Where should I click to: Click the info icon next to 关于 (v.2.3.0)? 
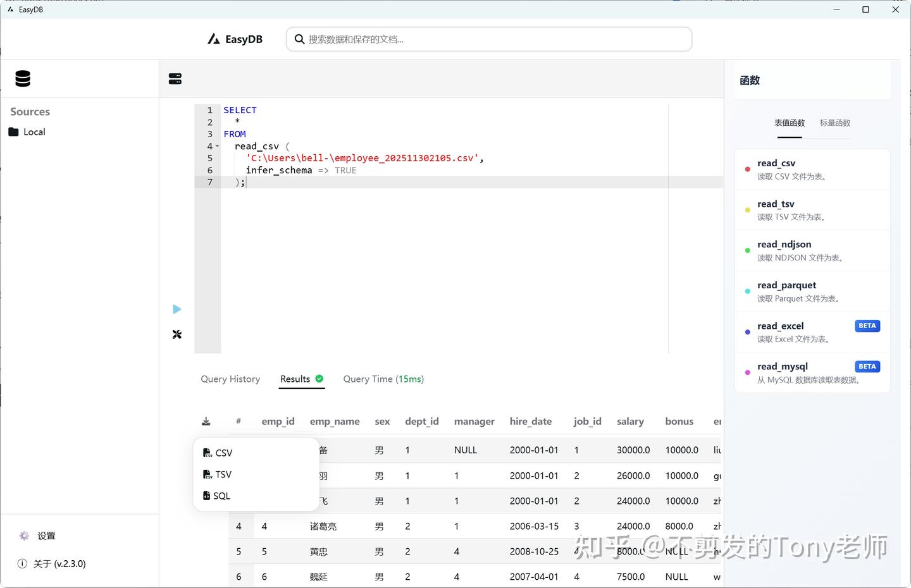[x=23, y=563]
